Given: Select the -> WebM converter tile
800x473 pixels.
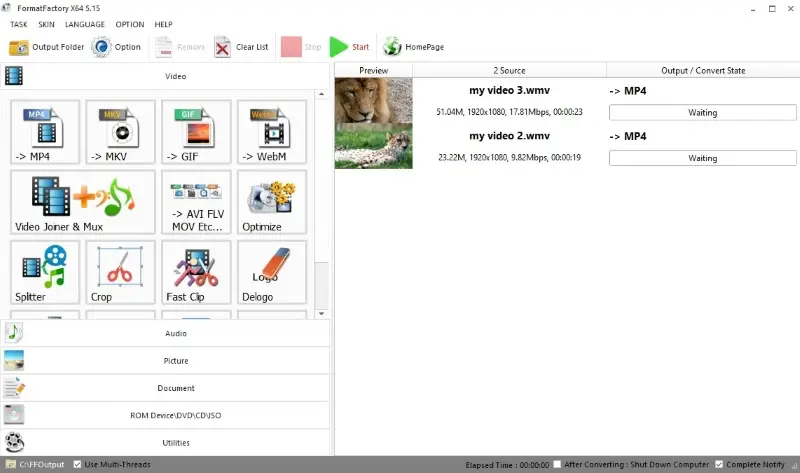Looking at the screenshot, I should (272, 132).
